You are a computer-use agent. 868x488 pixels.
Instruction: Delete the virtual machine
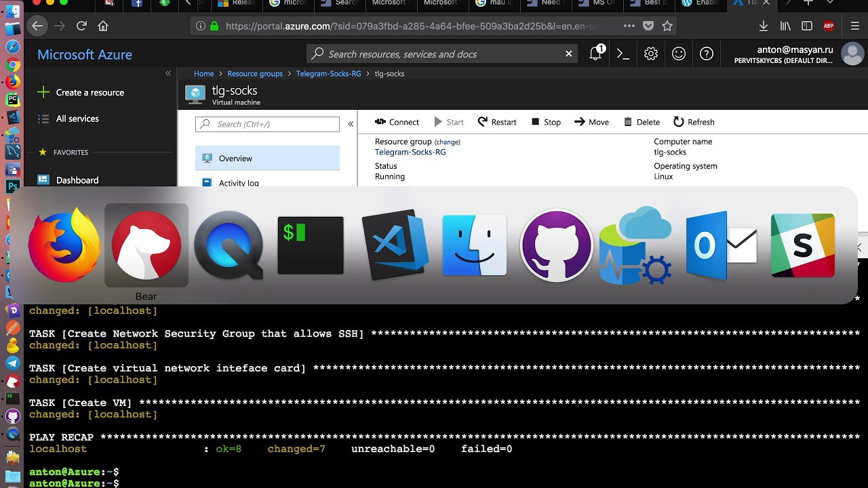pos(642,122)
